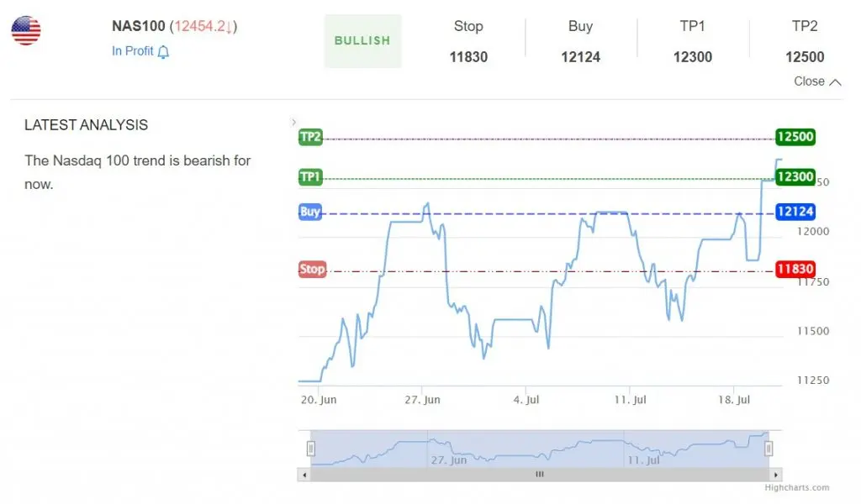Click the 11. Jul axis date
Viewport: 861px width, 504px height.
pos(630,400)
